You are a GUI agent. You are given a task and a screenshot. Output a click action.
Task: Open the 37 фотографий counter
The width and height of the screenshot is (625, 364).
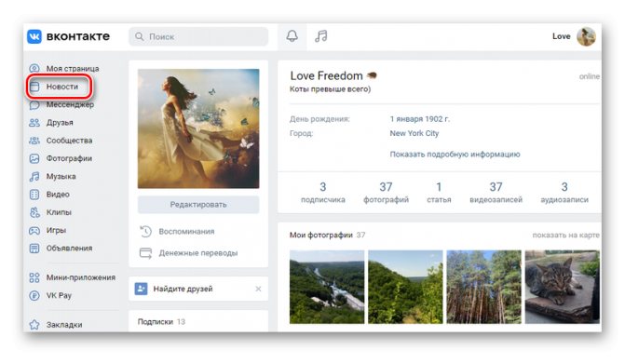pos(386,193)
